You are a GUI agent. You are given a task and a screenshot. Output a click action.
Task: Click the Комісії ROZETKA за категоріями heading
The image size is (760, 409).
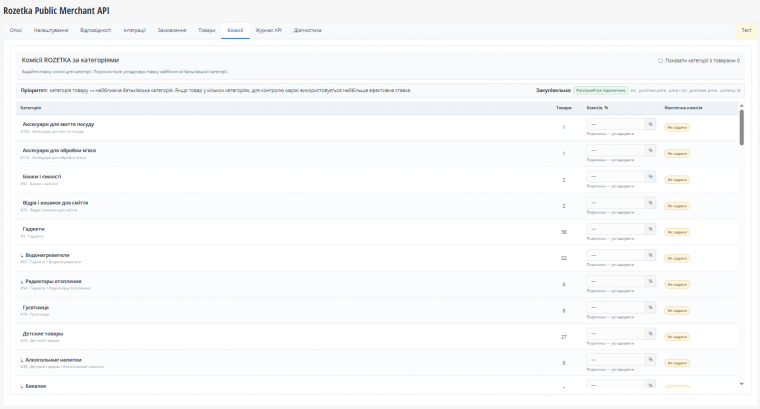(x=70, y=60)
